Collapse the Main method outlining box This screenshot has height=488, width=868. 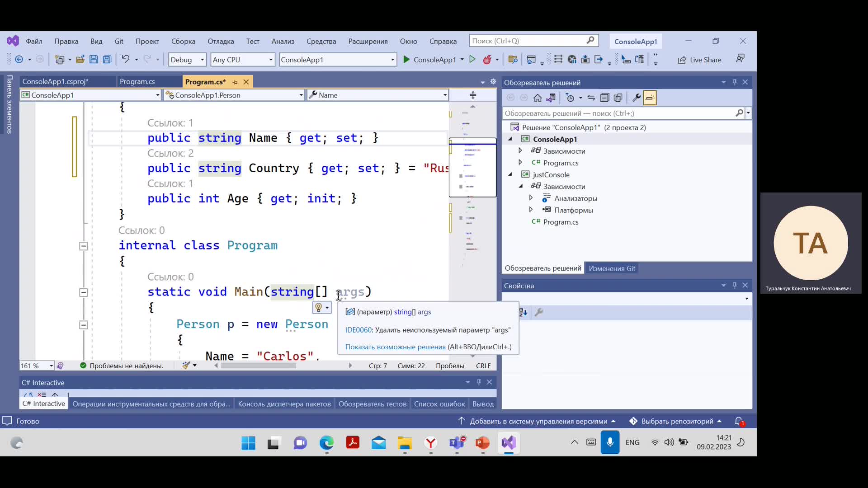click(83, 293)
